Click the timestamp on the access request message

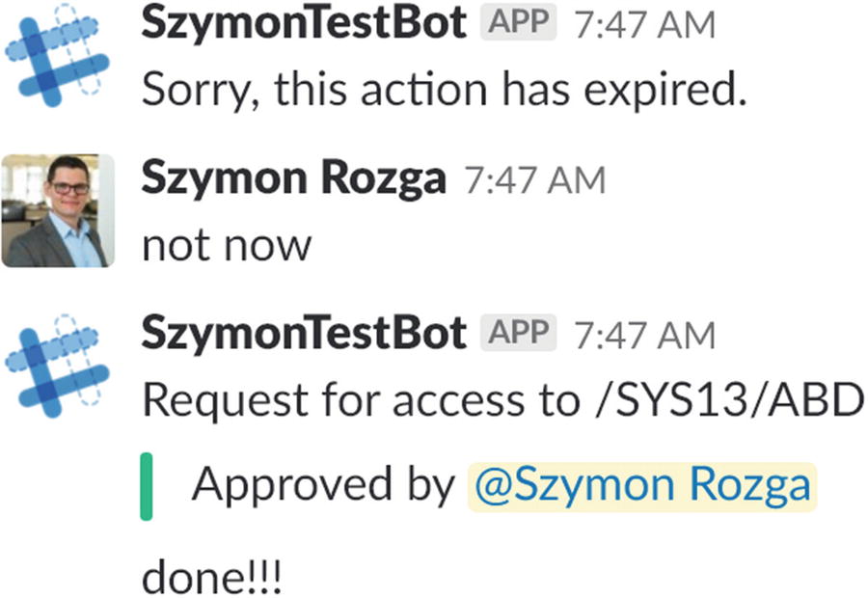click(644, 335)
